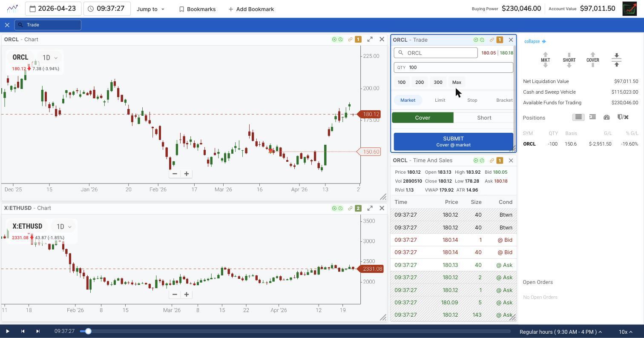The height and width of the screenshot is (338, 644).
Task: Set quantity preset to 300
Action: tap(438, 82)
